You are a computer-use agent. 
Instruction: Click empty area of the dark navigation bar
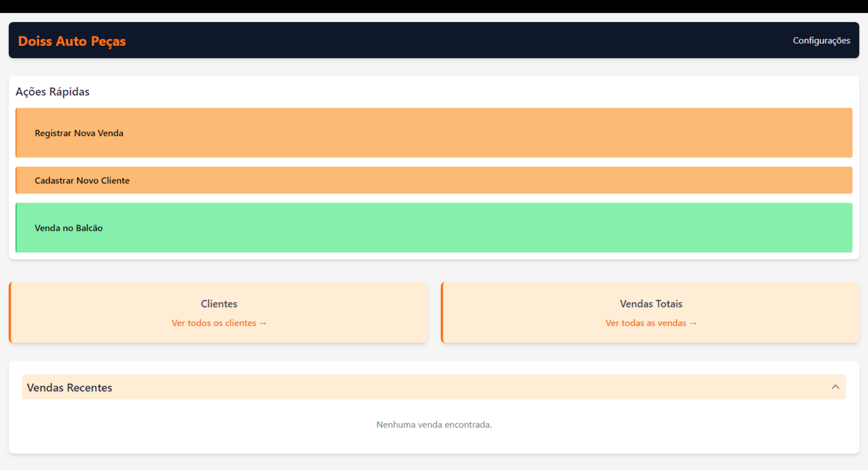tap(452, 41)
